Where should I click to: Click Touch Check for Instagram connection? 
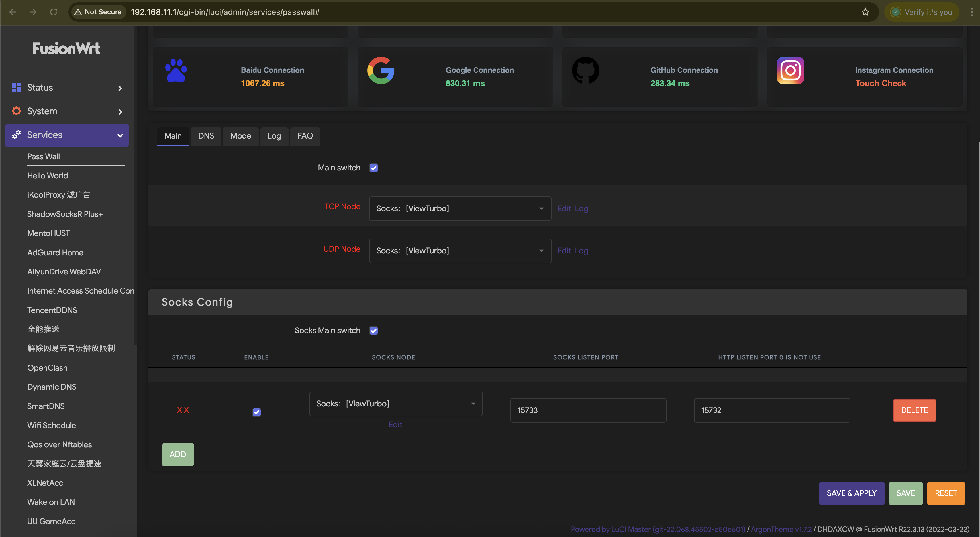pos(880,83)
